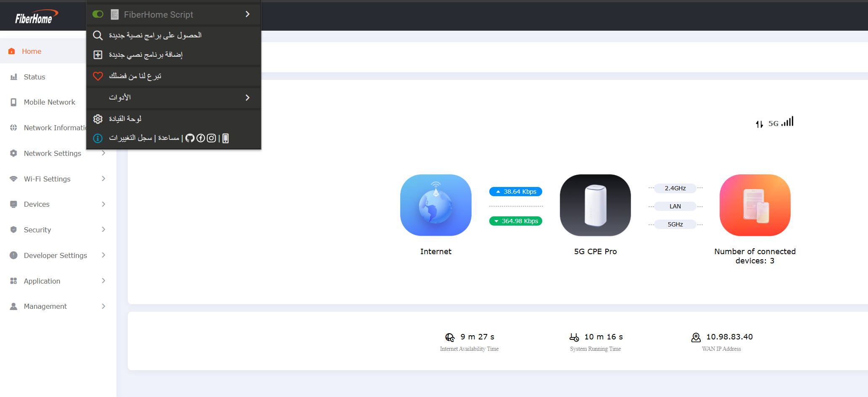Click the Application grid icon
The height and width of the screenshot is (397, 868).
13,281
